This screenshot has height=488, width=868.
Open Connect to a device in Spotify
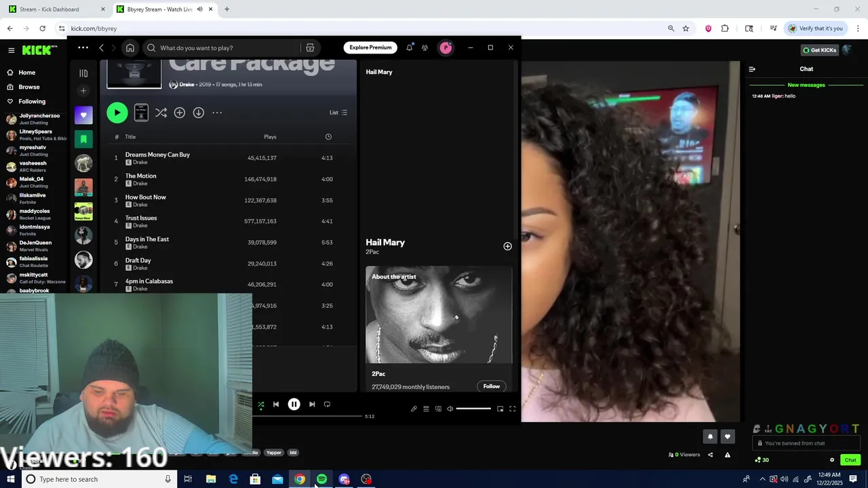click(x=438, y=409)
